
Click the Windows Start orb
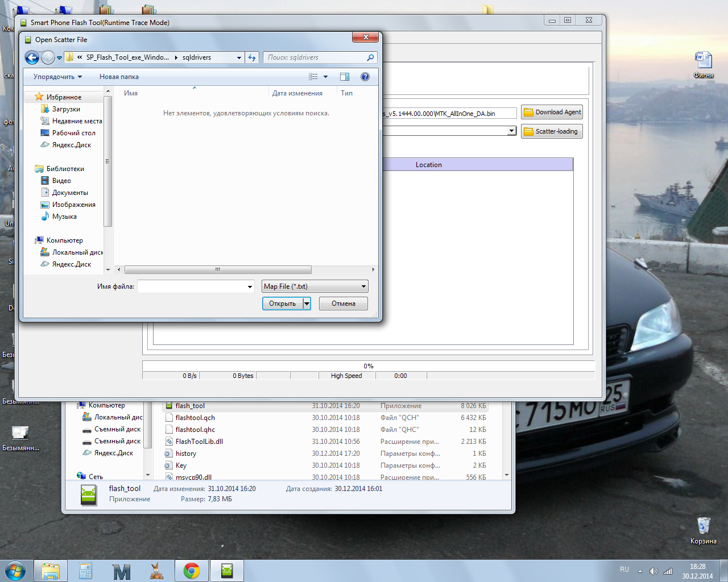click(x=15, y=571)
